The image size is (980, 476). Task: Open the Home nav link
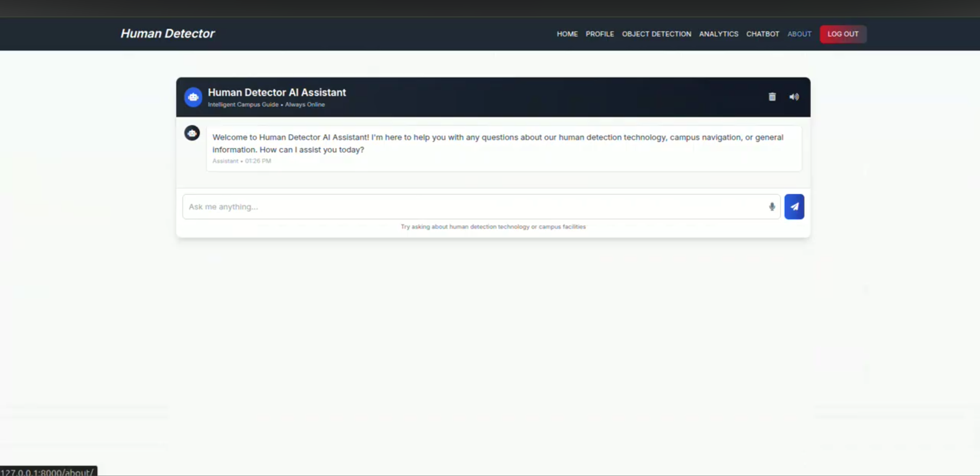click(x=567, y=34)
